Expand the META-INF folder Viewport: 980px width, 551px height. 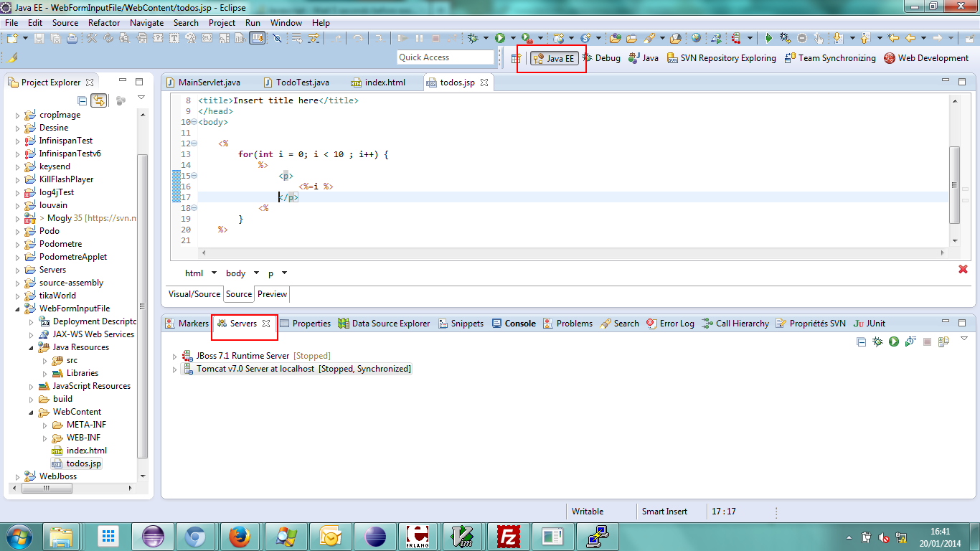click(x=44, y=425)
